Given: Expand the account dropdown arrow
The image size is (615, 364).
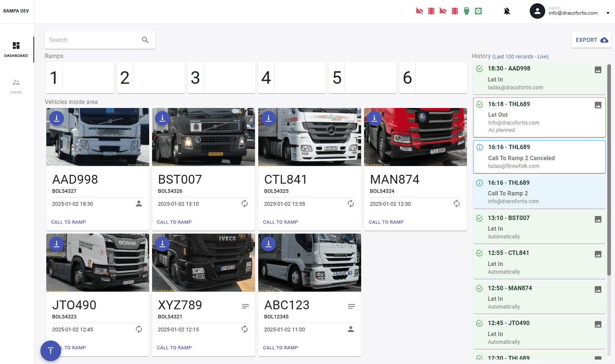Looking at the screenshot, I should point(608,13).
